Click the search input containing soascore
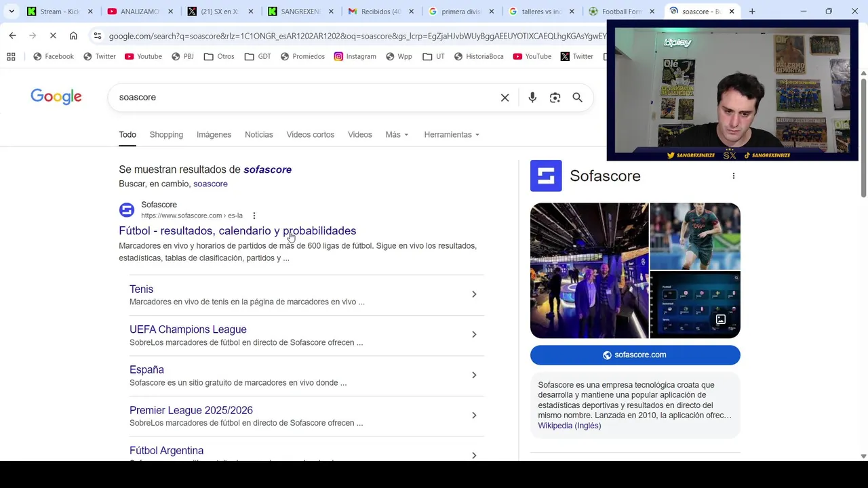Screen dimensions: 868x488 [305, 98]
